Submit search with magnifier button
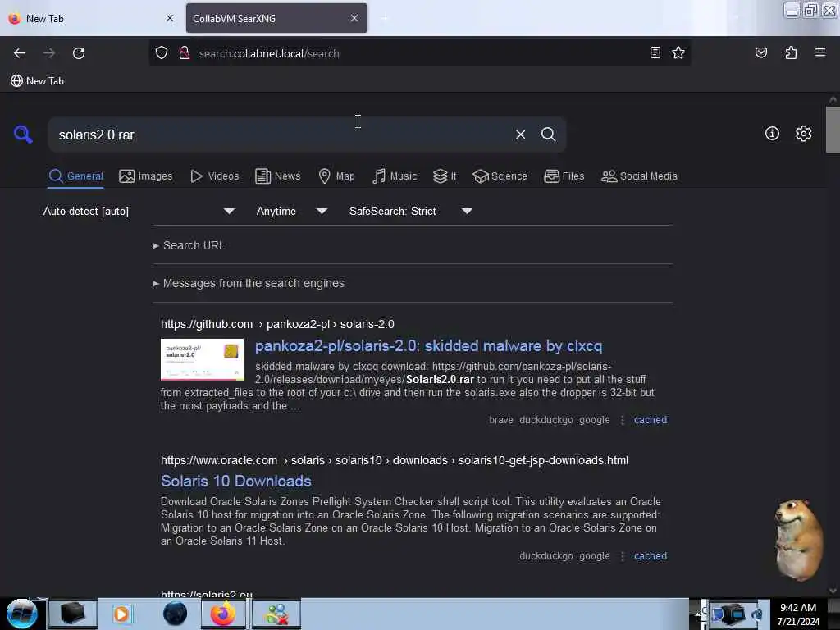 tap(548, 135)
